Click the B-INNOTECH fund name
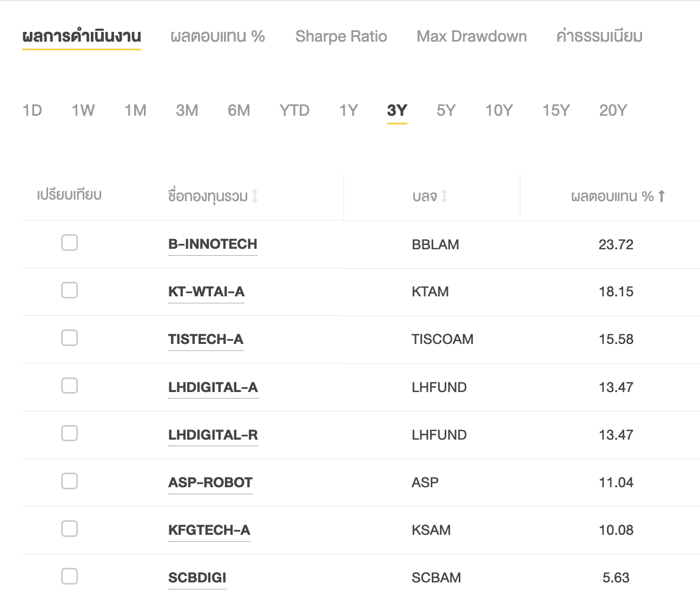This screenshot has width=700, height=597. [213, 244]
